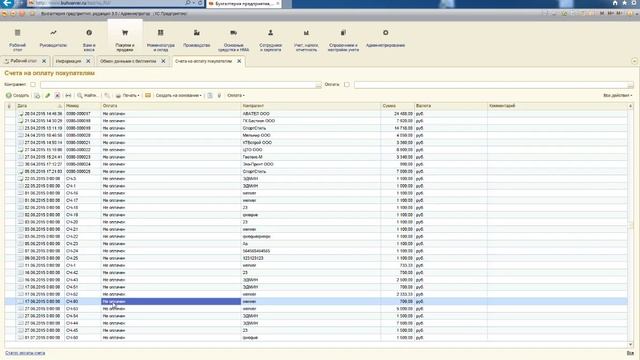Viewport: 640px width, 360px height.
Task: Open the Производство section
Action: [x=196, y=39]
